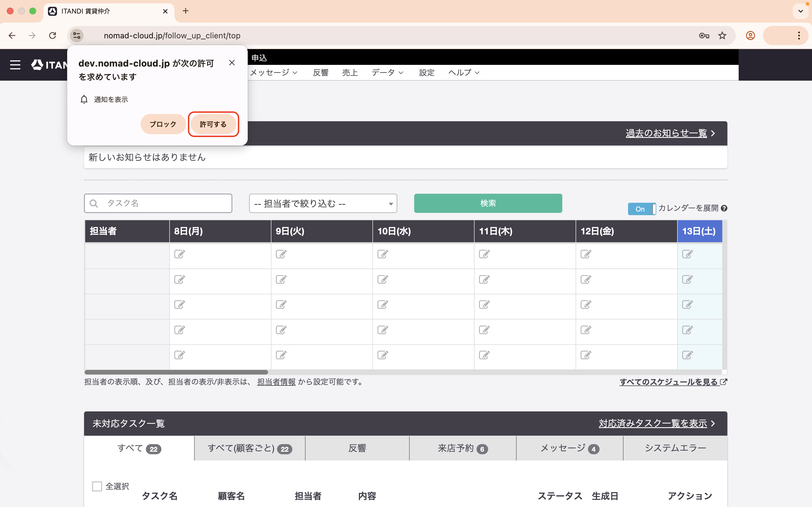This screenshot has width=812, height=507.
Task: Open the 設定 menu item
Action: (427, 72)
